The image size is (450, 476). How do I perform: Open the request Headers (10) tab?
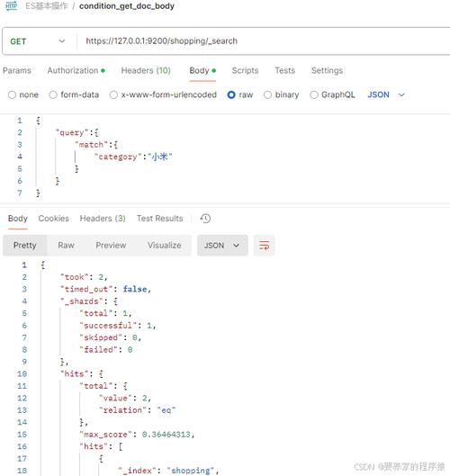pos(146,70)
